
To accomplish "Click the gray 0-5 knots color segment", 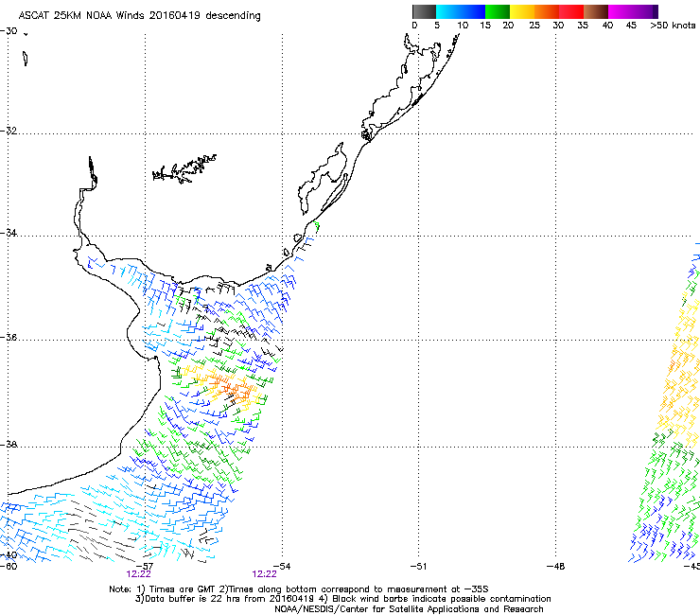I will pos(424,11).
